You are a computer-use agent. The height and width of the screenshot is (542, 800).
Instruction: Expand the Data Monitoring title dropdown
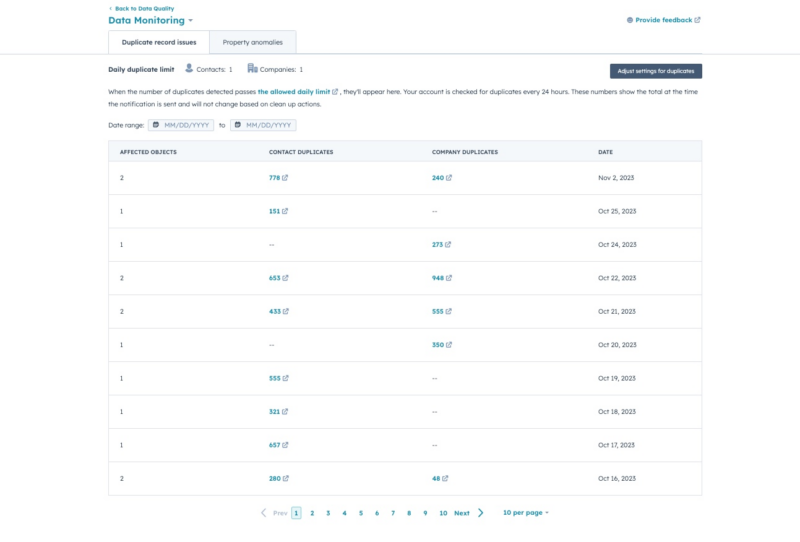(x=190, y=20)
